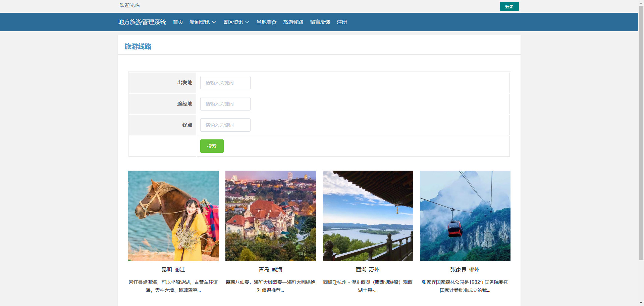Open the 青岛-威海 city photo thumbnail
Image resolution: width=644 pixels, height=306 pixels.
coord(271,216)
